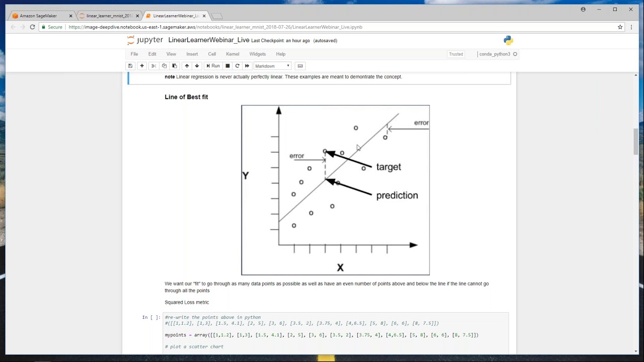
Task: Select the code cell with mypoints array
Action: pyautogui.click(x=336, y=334)
